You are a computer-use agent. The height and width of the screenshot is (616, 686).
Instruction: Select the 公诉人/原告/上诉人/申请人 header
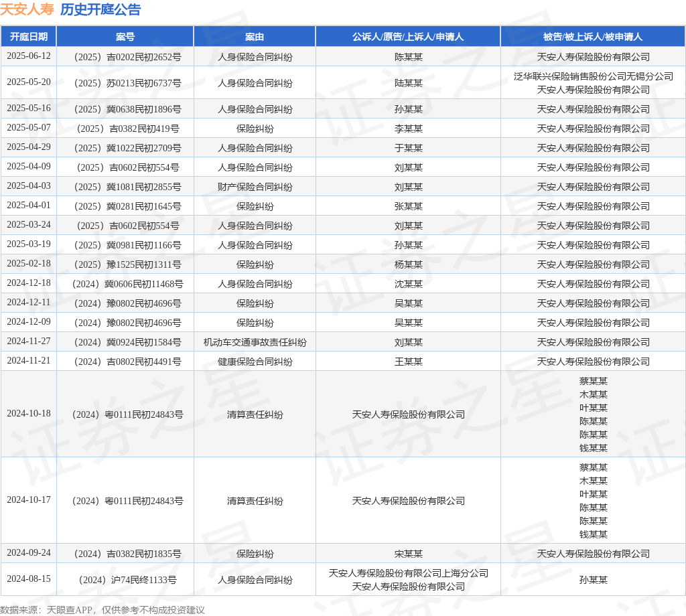click(x=408, y=37)
